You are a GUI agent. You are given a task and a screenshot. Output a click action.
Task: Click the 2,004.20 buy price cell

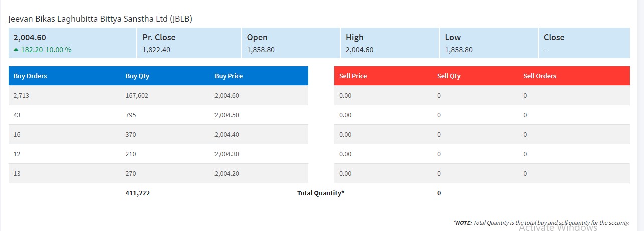[x=227, y=173]
